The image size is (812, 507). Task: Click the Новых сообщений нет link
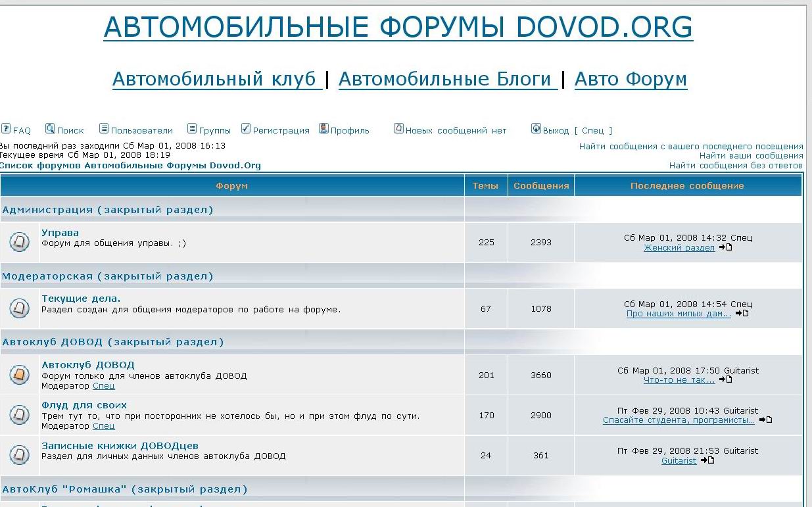pos(456,131)
